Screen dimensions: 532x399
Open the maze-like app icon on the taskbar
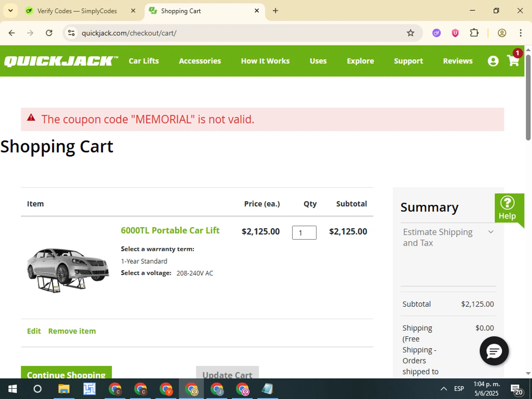tap(89, 389)
